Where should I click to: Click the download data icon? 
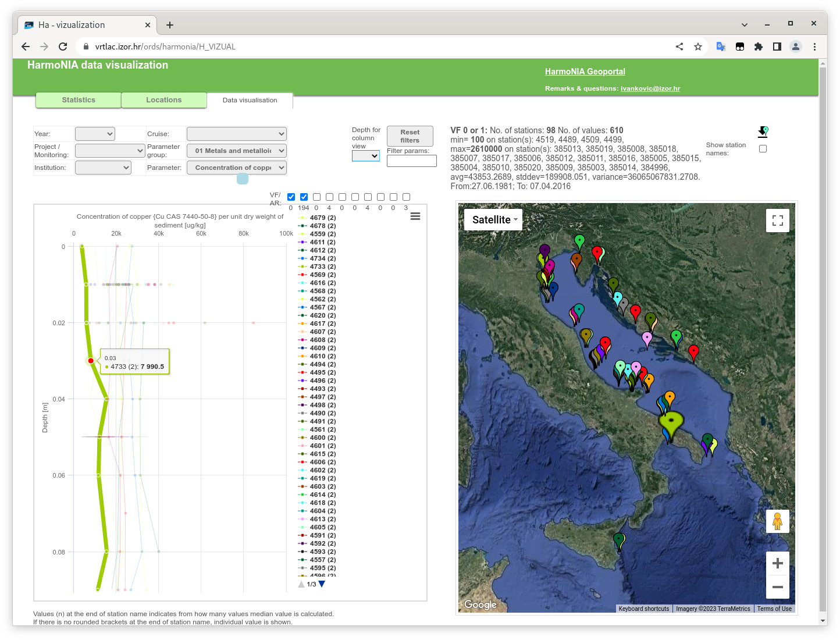(763, 132)
